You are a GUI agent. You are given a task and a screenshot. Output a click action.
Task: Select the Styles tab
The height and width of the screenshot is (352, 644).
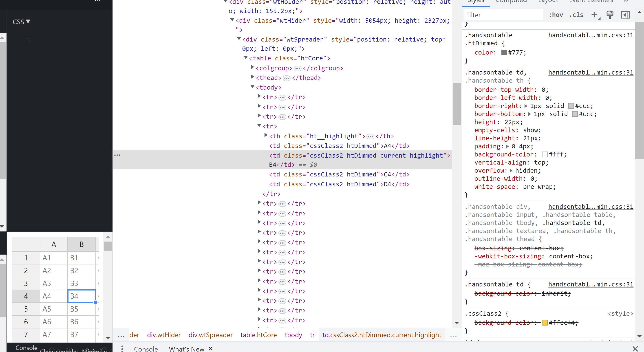[476, 2]
